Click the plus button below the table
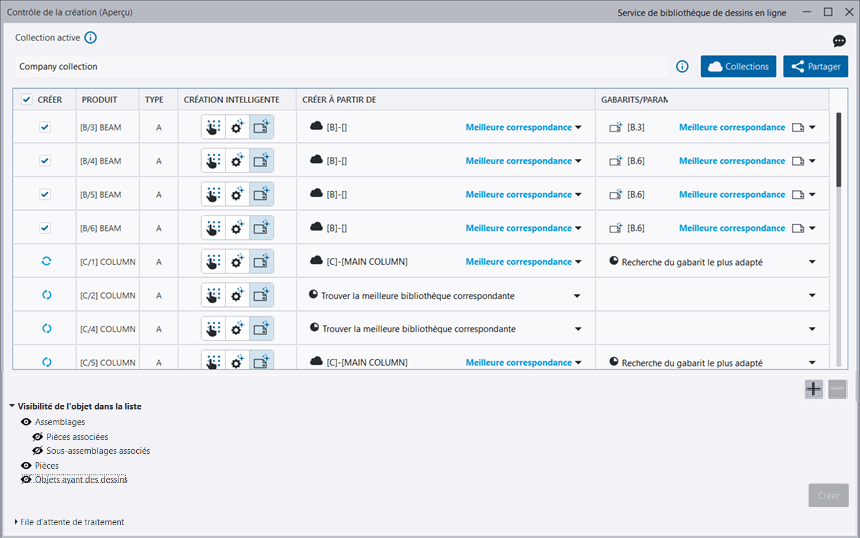Viewport: 860px width, 538px height. pyautogui.click(x=814, y=389)
